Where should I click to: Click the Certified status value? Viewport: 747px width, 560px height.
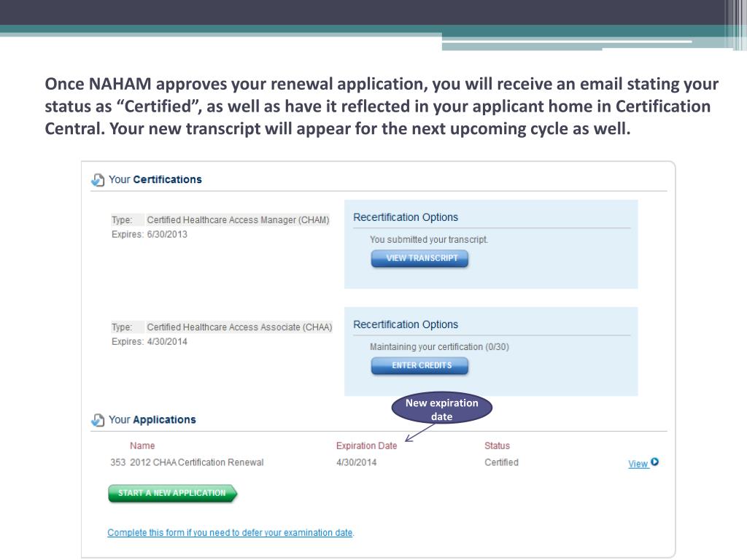[501, 462]
